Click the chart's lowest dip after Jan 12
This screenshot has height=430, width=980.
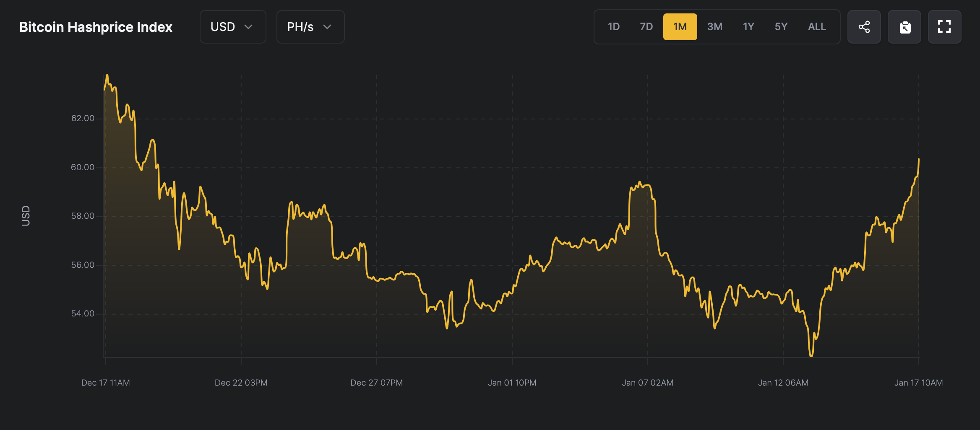[811, 357]
